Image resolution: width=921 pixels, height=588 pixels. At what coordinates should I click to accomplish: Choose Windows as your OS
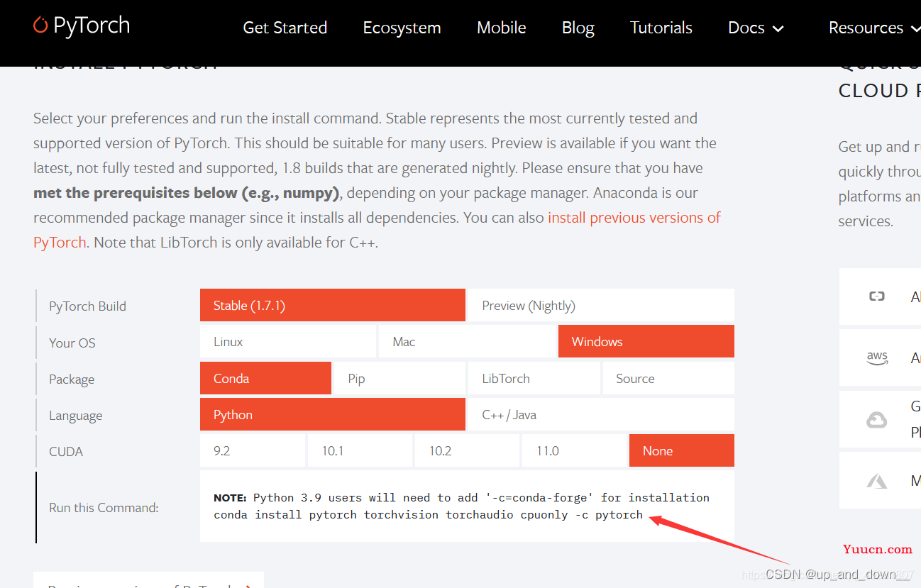point(646,341)
